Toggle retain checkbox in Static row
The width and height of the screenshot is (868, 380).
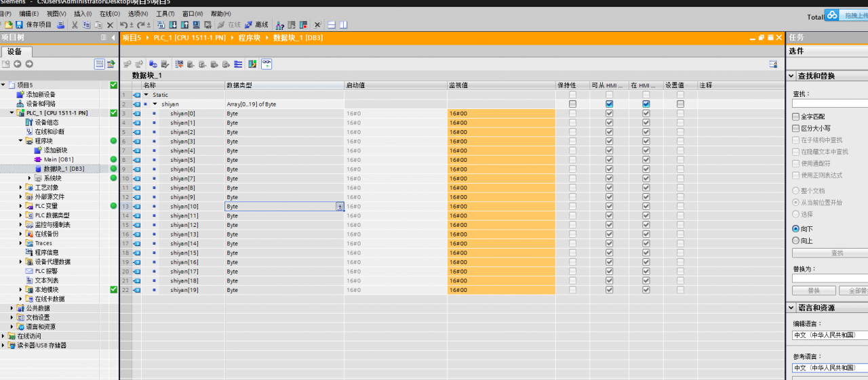click(572, 95)
